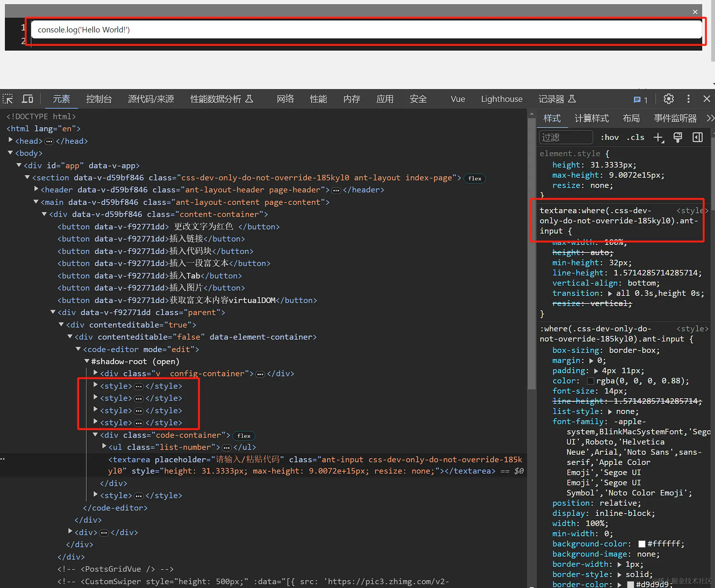The height and width of the screenshot is (588, 715).
Task: Add a new style rule with plus icon
Action: [659, 137]
